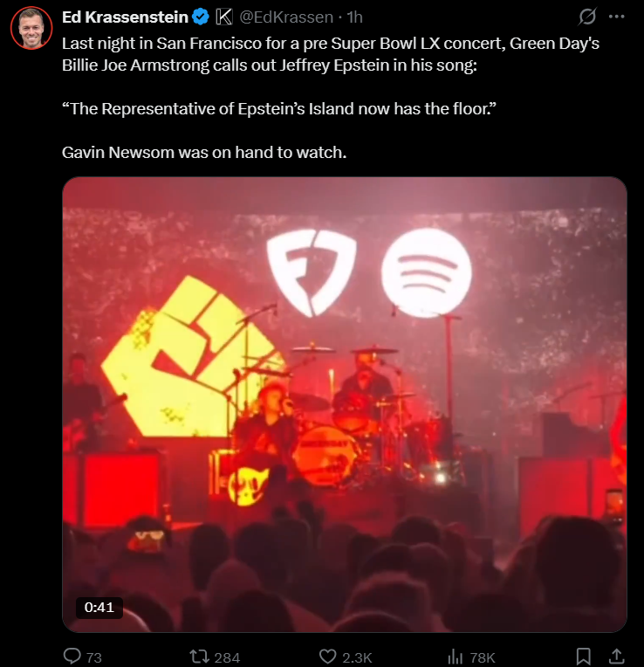Click the blue verified checkmark badge
Image resolution: width=644 pixels, height=667 pixels.
[x=201, y=17]
